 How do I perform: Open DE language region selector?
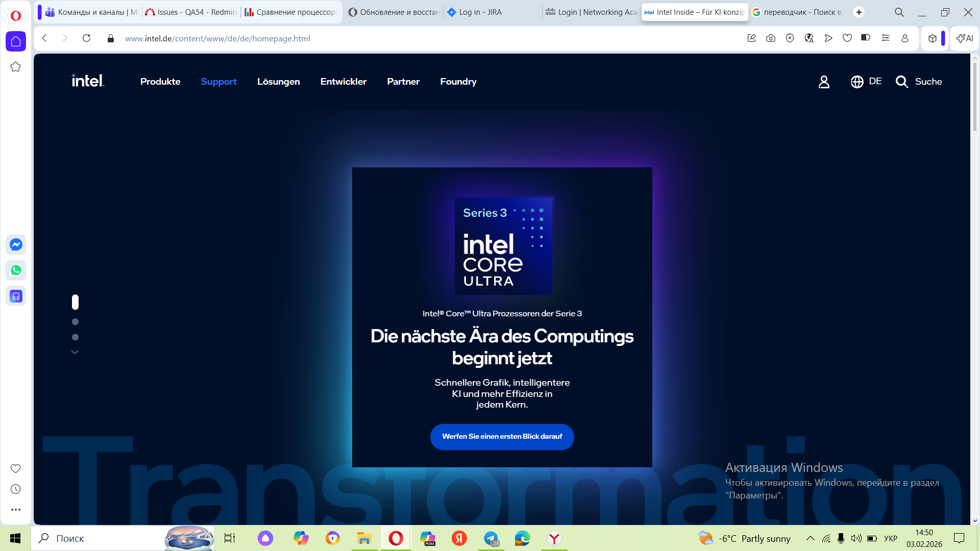click(866, 82)
